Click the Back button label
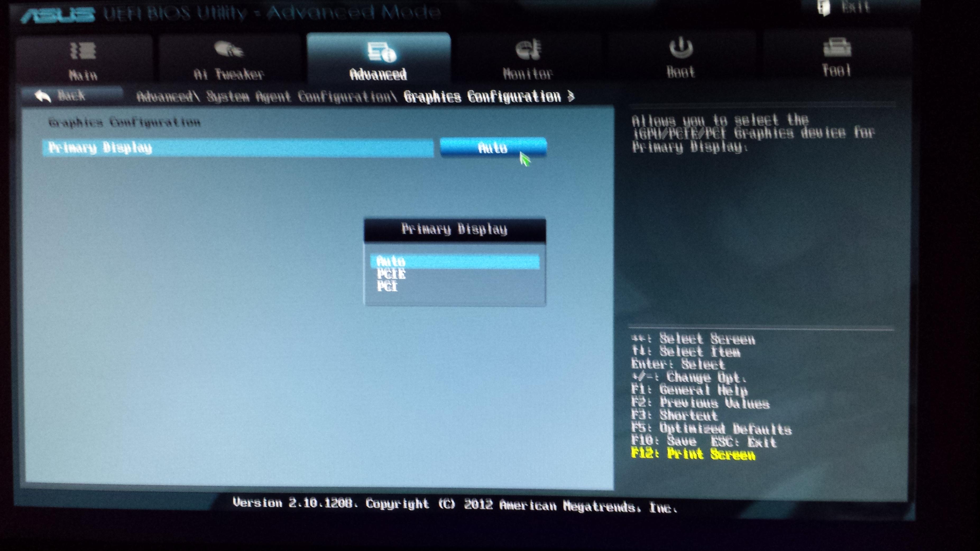The image size is (980, 551). click(x=71, y=95)
